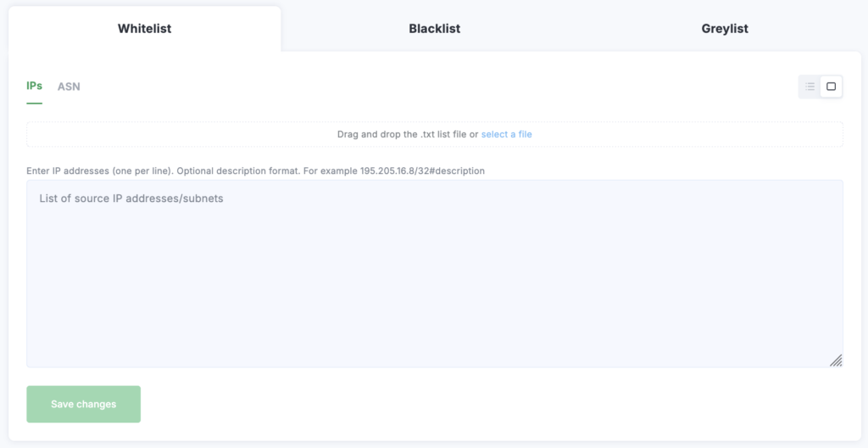Submit the whitelist with Save changes
Screen dimensions: 868x448
pyautogui.click(x=83, y=404)
